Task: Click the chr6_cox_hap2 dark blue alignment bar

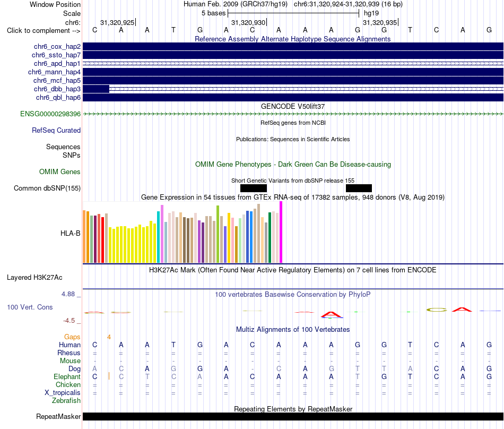Action: (293, 47)
